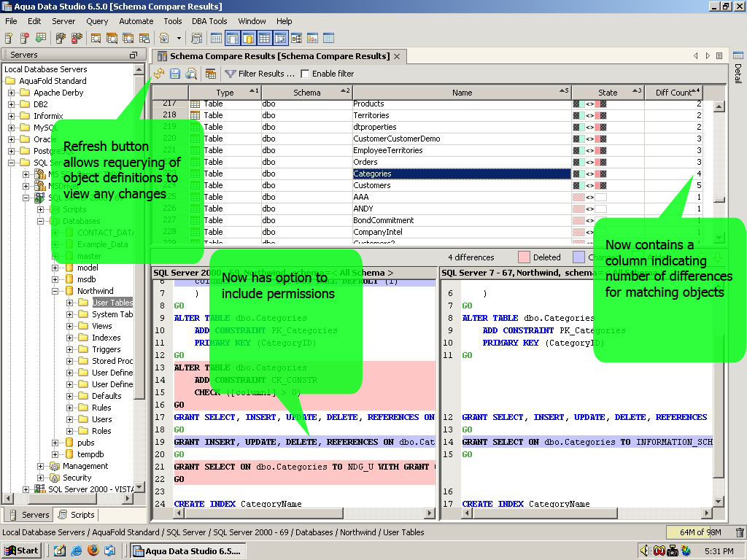Expand the Management node

(x=41, y=466)
